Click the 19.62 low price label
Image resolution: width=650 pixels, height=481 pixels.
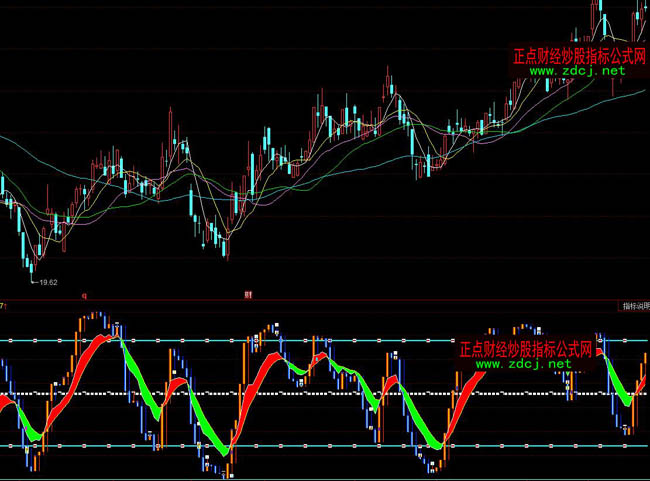[x=47, y=283]
